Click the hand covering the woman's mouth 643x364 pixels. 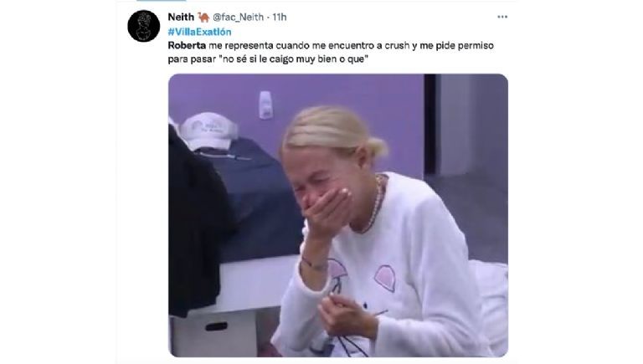coord(327,210)
